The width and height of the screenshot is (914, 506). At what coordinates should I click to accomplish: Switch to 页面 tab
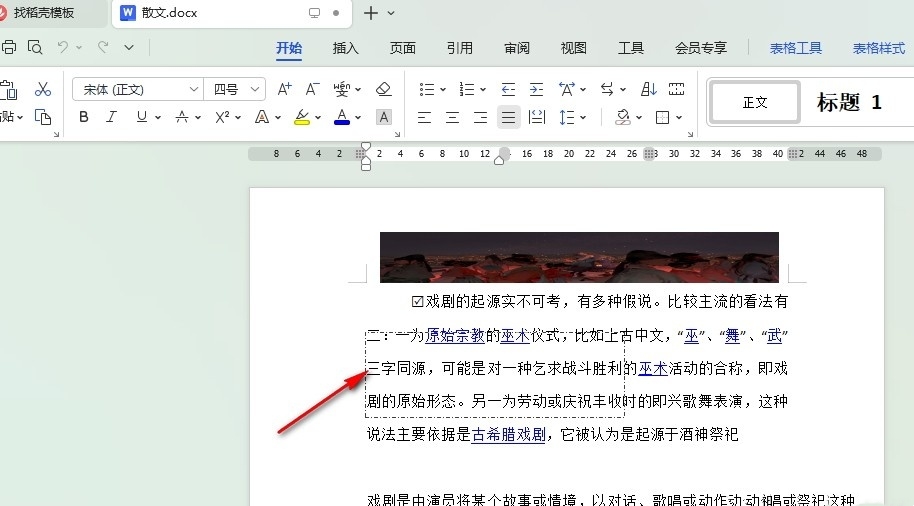pyautogui.click(x=402, y=48)
